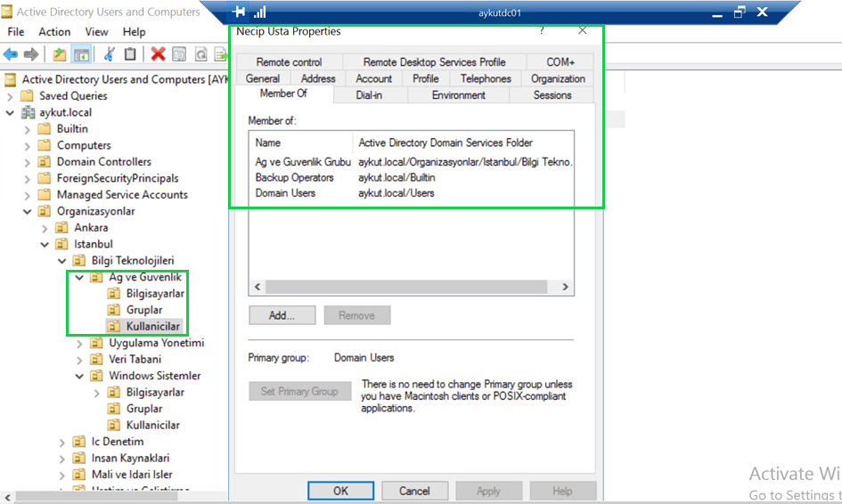Open the Action menu
Screen dimensions: 842x504
(x=54, y=32)
